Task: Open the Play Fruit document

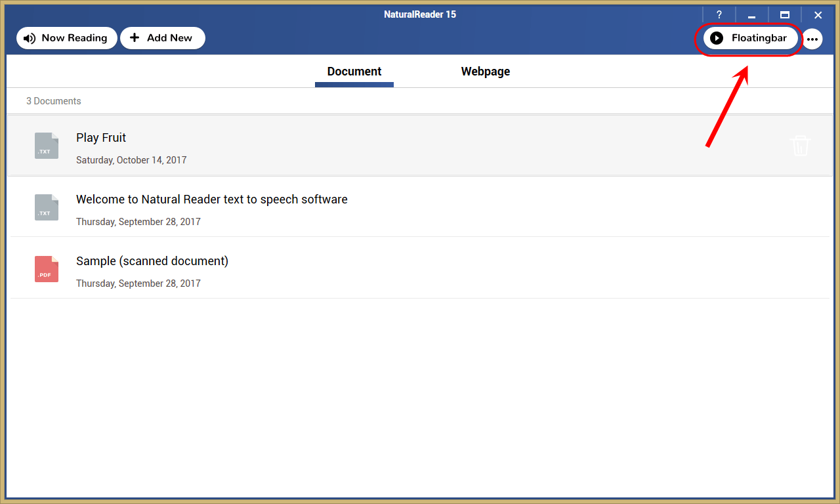Action: pyautogui.click(x=420, y=145)
